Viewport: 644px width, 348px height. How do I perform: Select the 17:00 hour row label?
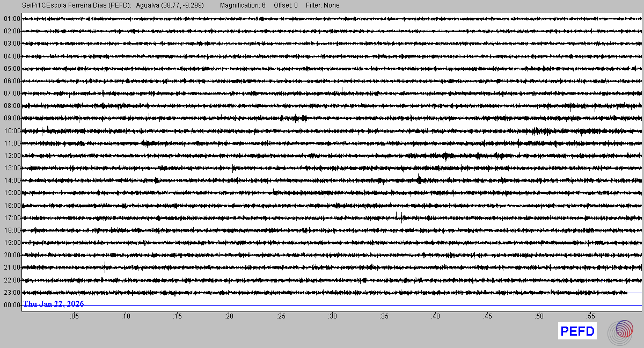(x=12, y=218)
